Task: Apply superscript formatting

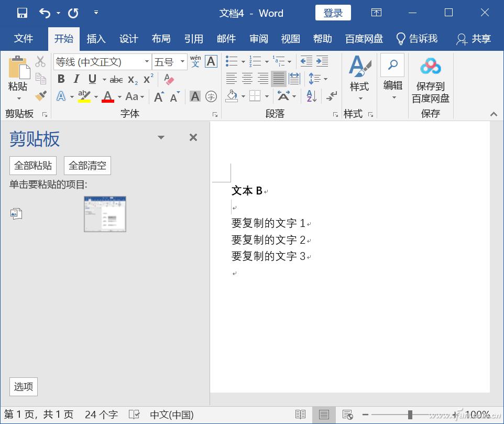Action: pyautogui.click(x=147, y=79)
